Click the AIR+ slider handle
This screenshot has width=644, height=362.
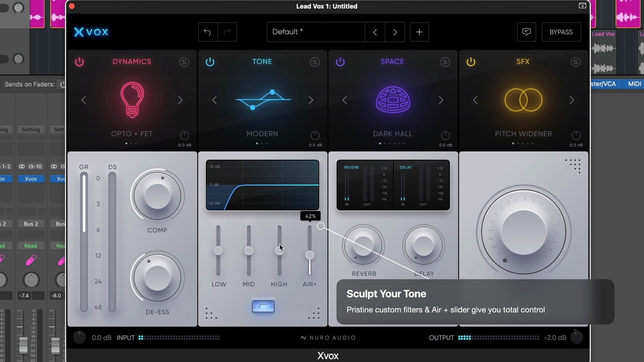(x=309, y=255)
